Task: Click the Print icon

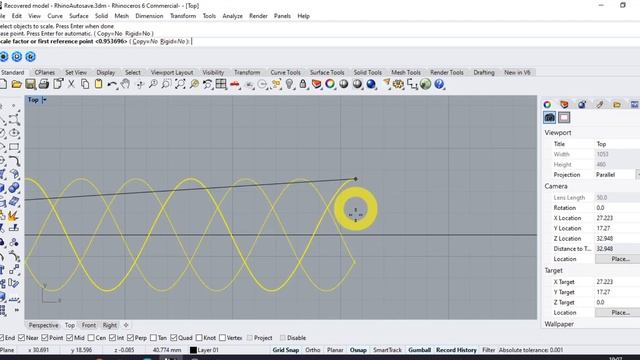Action: (44, 84)
